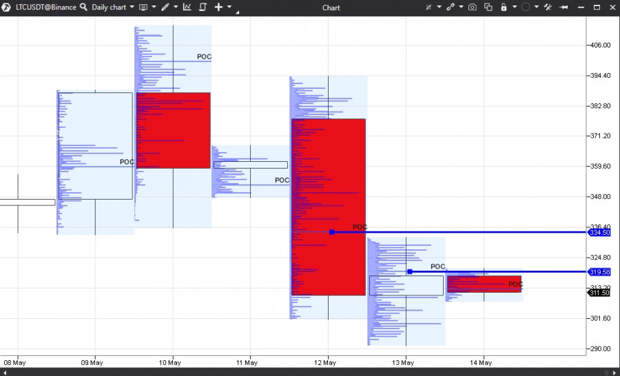Click the 334.50 blue price tag

[599, 232]
